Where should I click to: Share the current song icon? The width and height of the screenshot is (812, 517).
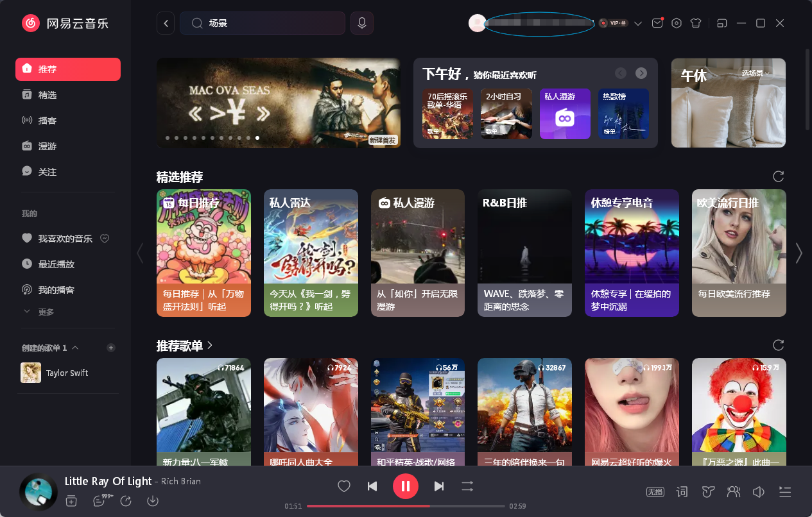[126, 501]
